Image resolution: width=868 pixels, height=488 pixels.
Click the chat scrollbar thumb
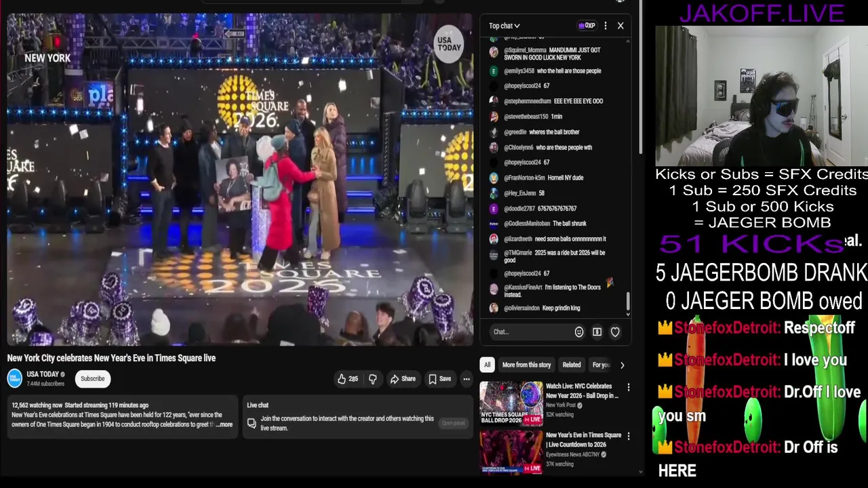[x=627, y=302]
